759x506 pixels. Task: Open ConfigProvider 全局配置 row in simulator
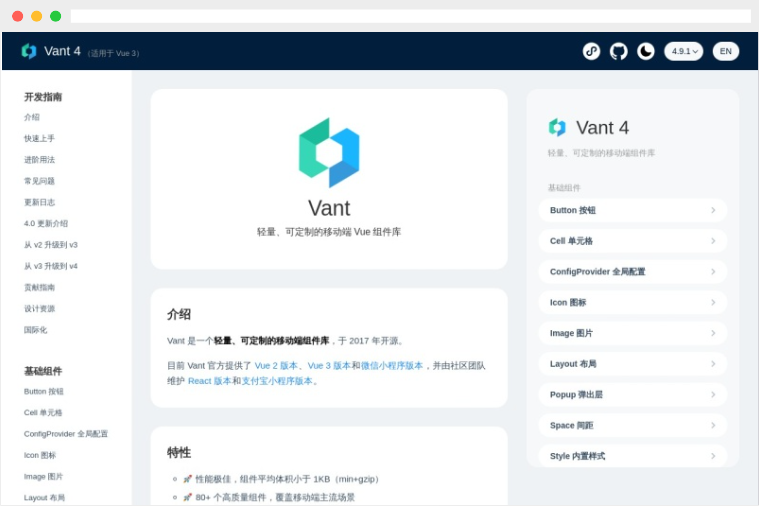pyautogui.click(x=633, y=272)
